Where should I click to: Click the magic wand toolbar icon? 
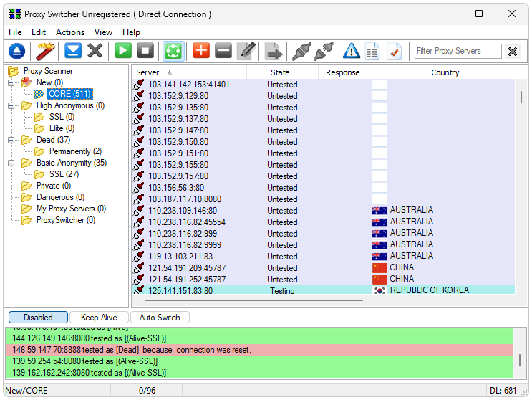(x=47, y=51)
